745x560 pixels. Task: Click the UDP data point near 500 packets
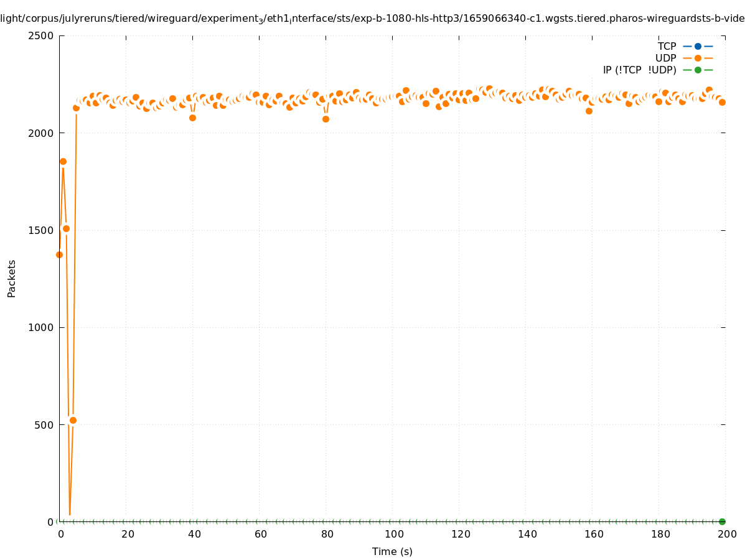pyautogui.click(x=73, y=420)
